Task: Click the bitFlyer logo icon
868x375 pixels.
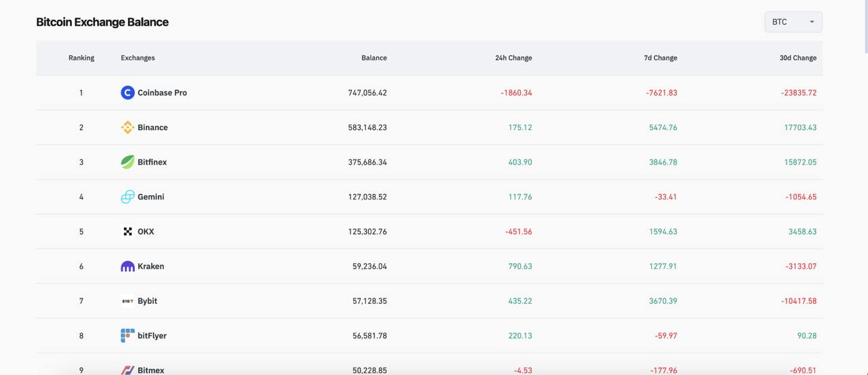Action: pos(127,335)
